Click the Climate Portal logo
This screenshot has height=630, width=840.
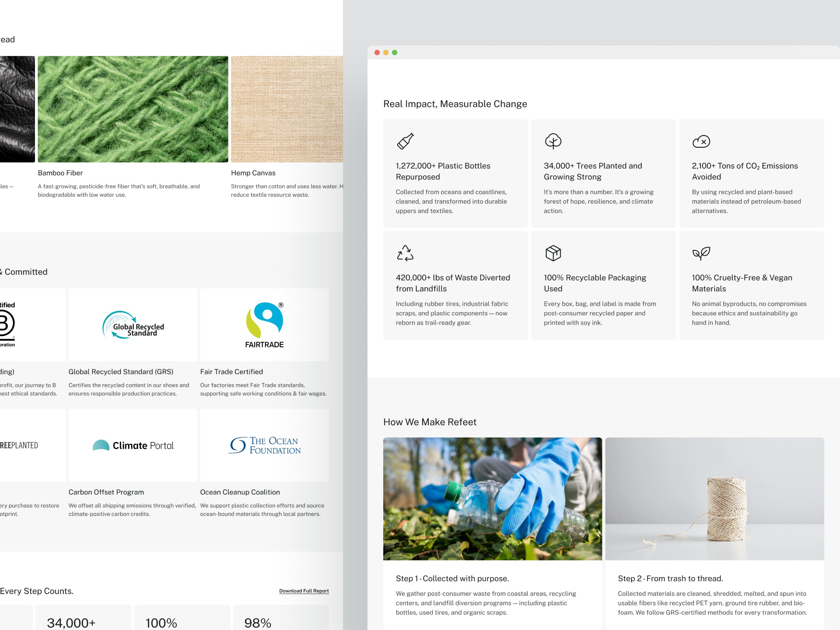click(133, 445)
